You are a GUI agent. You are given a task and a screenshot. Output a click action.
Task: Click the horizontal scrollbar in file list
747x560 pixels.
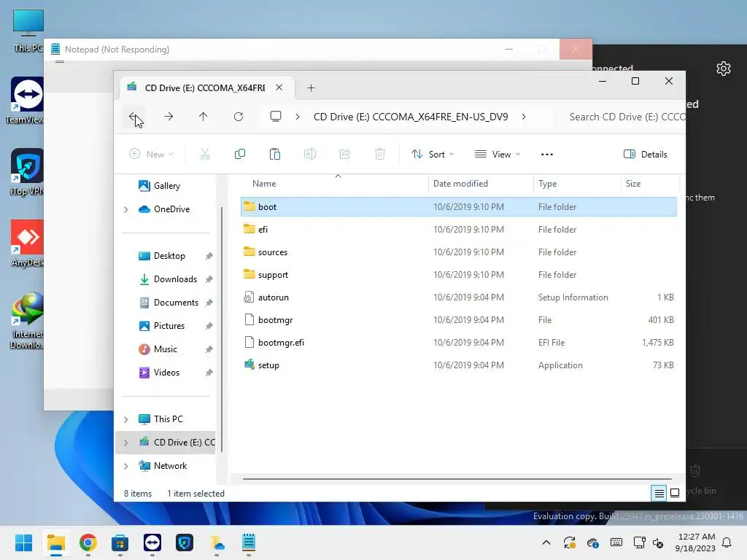tap(457, 479)
